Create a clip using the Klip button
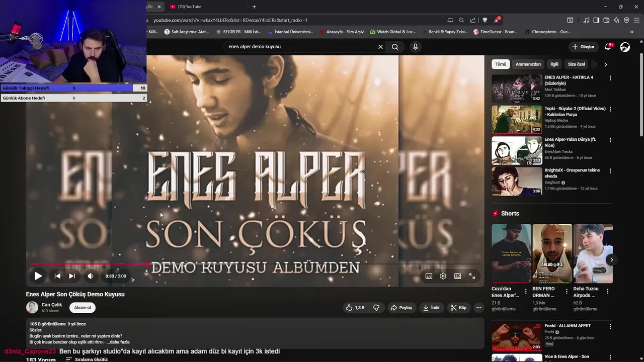The image size is (644, 362). coord(458,308)
